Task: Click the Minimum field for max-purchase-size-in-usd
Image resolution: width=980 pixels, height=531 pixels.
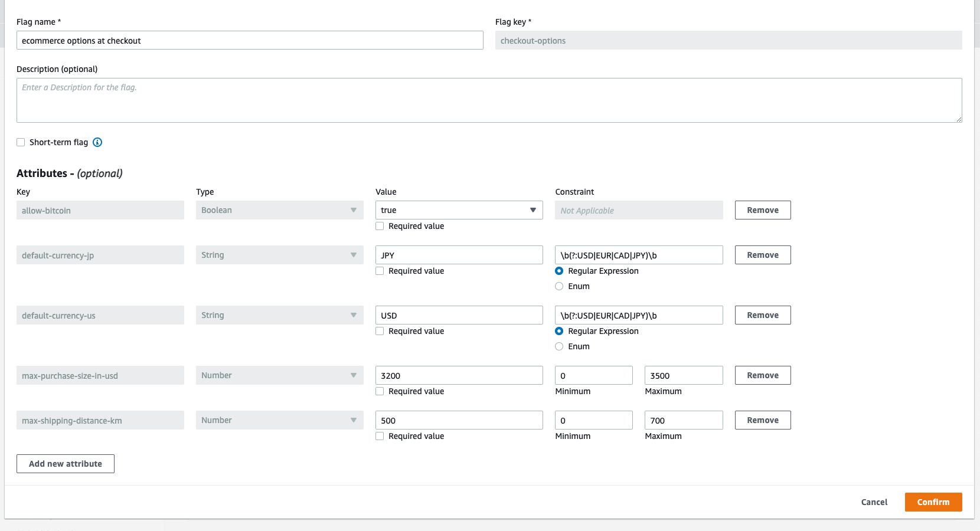Action: (x=594, y=375)
